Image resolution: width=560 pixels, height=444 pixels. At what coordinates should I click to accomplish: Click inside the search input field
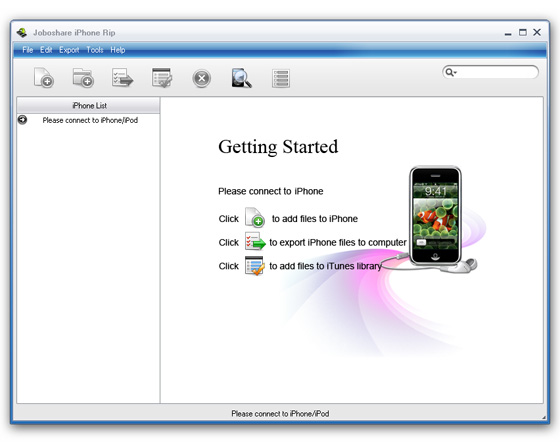[496, 73]
